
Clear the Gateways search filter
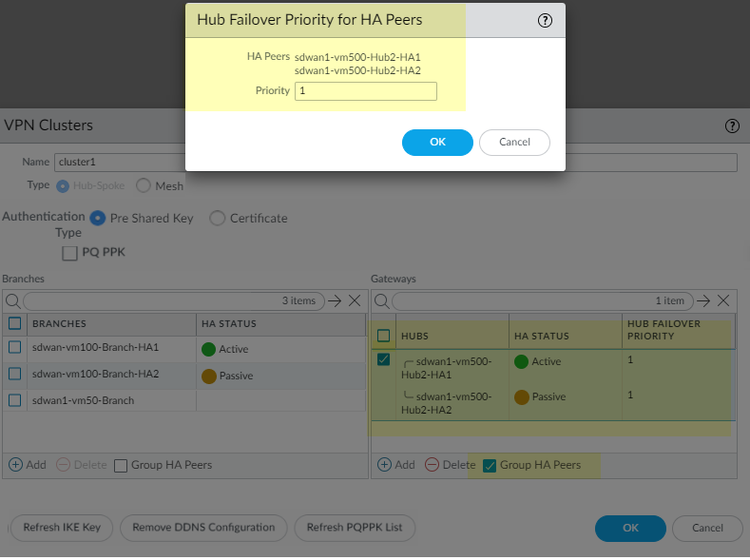point(723,300)
